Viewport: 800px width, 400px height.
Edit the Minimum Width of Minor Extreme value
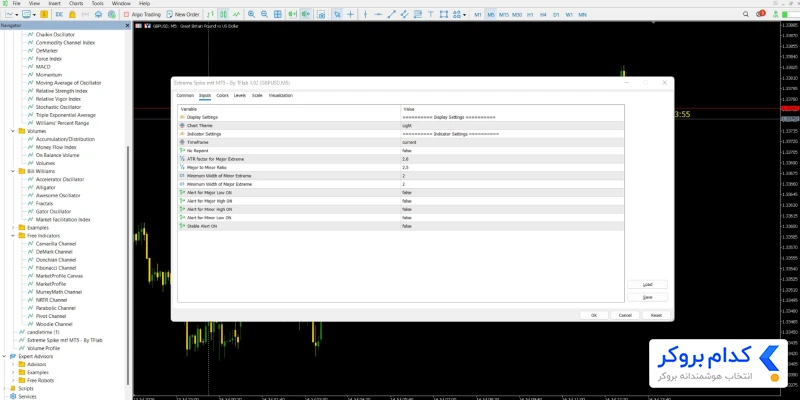click(512, 176)
